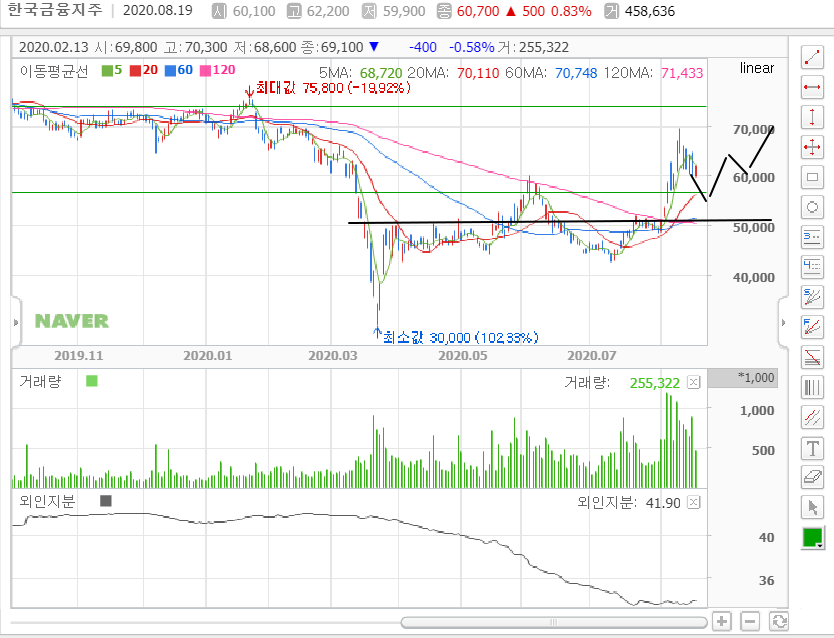Click the 한국금융지주 stock name
The height and width of the screenshot is (638, 834).
pos(54,10)
